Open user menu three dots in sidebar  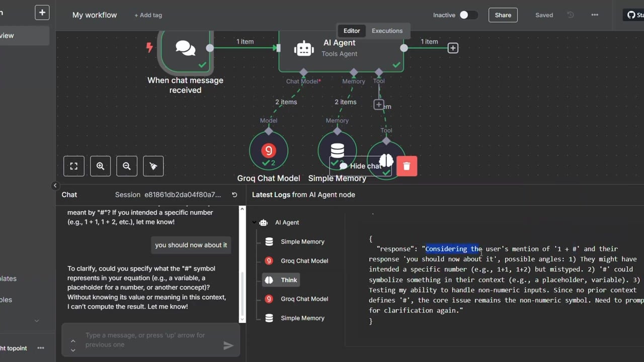[41, 348]
